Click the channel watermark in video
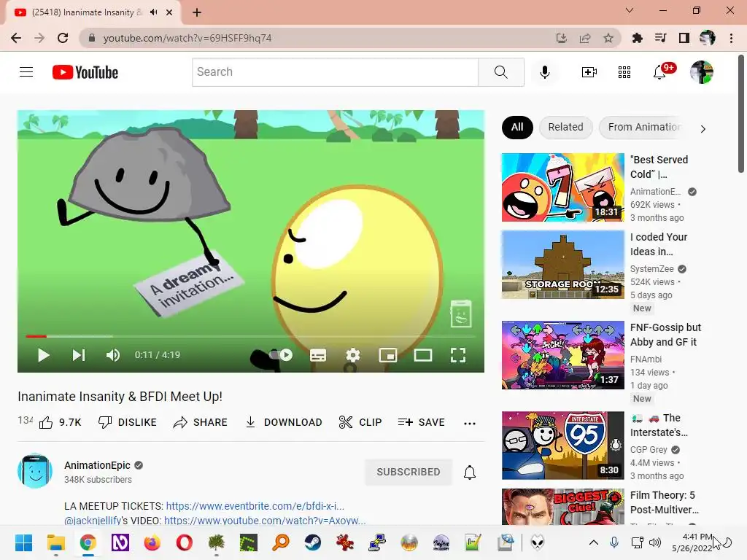Screen dimensions: 747x560 pyautogui.click(x=461, y=314)
